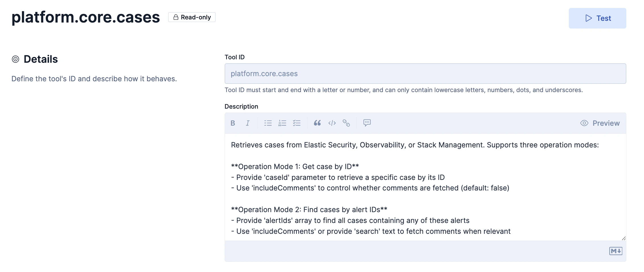Screen dimensions: 644x272
Task: Click the Details section target icon
Action: (x=15, y=59)
